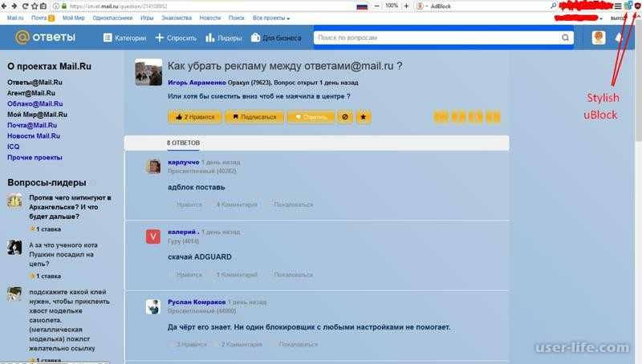Open question about Пушкин's учёный кот
The image size is (642, 364).
coord(63,254)
